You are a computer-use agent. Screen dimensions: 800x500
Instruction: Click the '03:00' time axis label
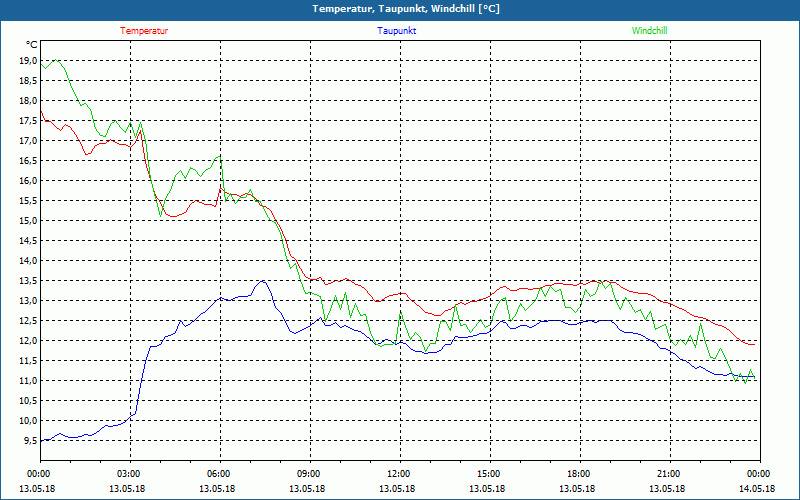129,474
